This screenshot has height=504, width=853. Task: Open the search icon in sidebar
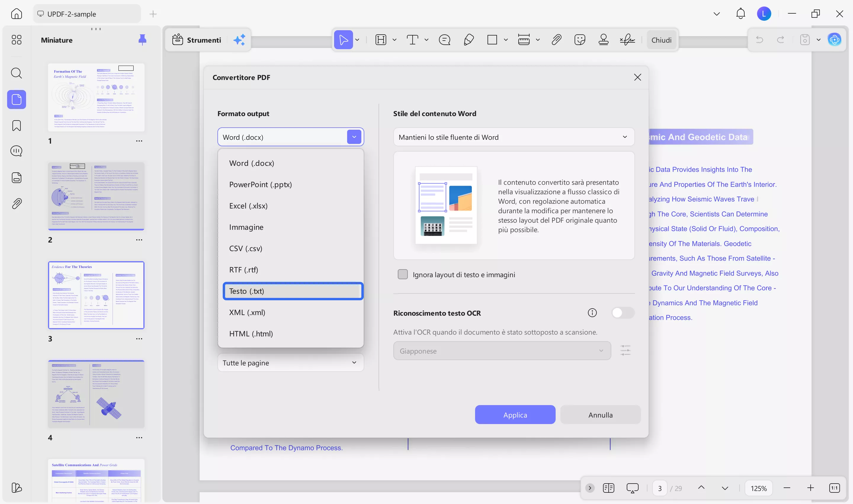[16, 73]
